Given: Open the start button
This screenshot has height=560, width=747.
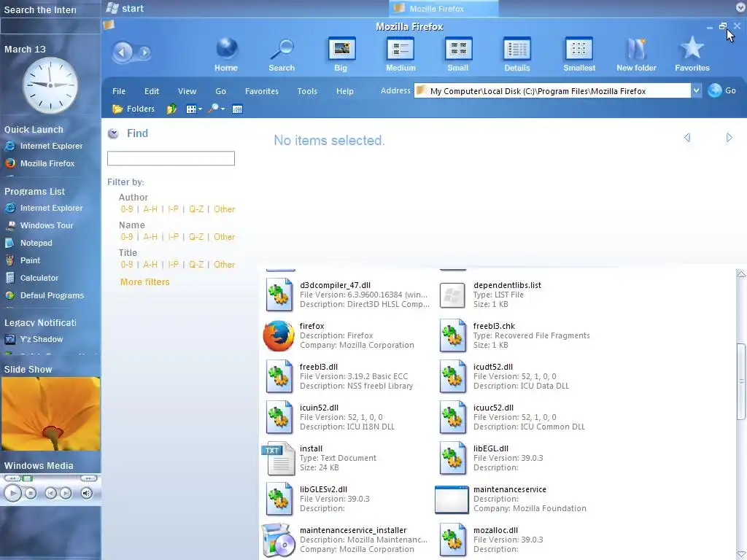Looking at the screenshot, I should point(125,8).
